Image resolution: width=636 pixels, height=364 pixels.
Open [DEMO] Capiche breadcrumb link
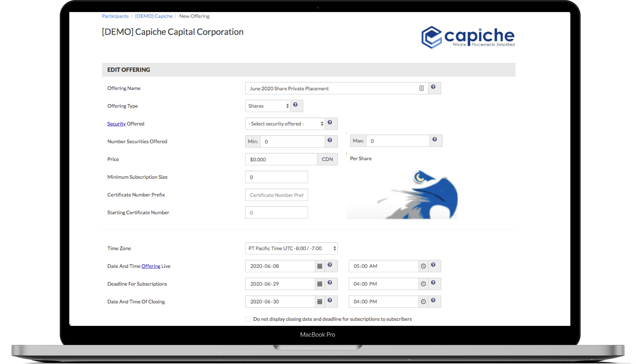pyautogui.click(x=154, y=16)
